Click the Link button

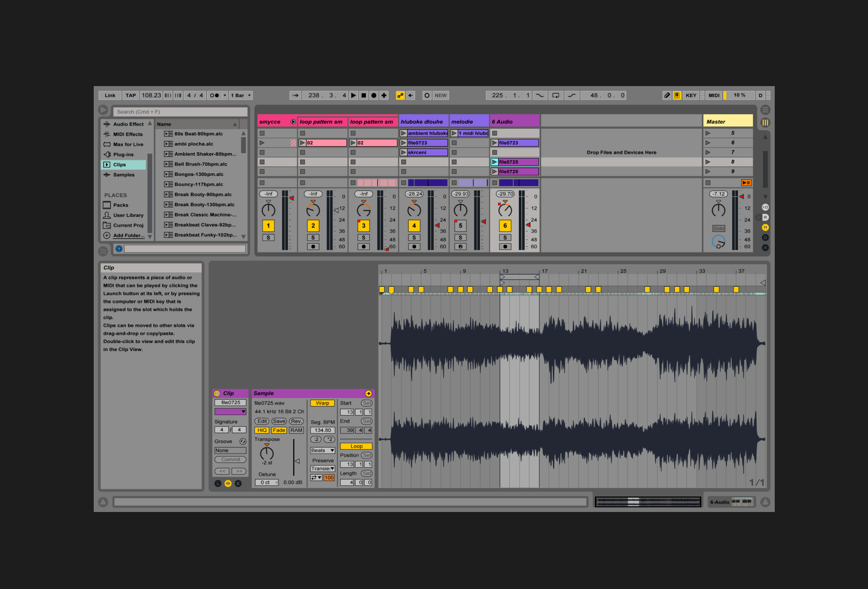click(110, 96)
